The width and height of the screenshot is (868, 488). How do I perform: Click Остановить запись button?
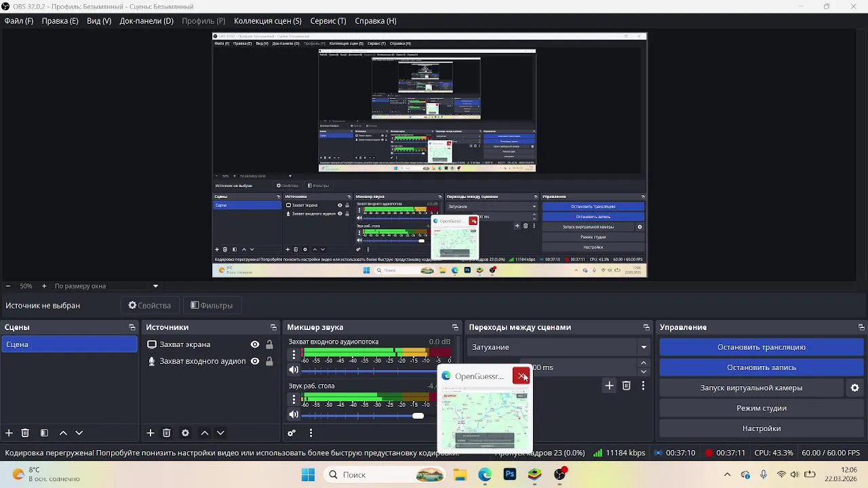762,367
